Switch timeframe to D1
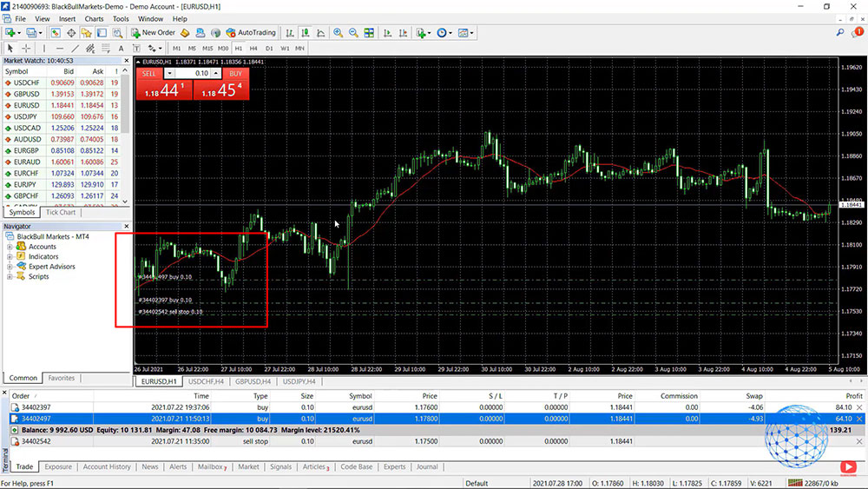Screen dimensions: 868x489 click(x=269, y=48)
